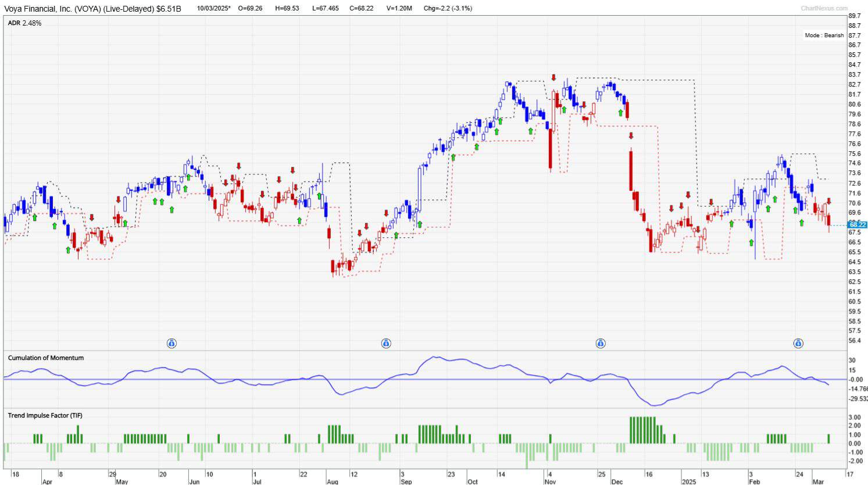This screenshot has width=868, height=485.
Task: Click the 3.00 value on the TIF axis
Action: click(855, 418)
